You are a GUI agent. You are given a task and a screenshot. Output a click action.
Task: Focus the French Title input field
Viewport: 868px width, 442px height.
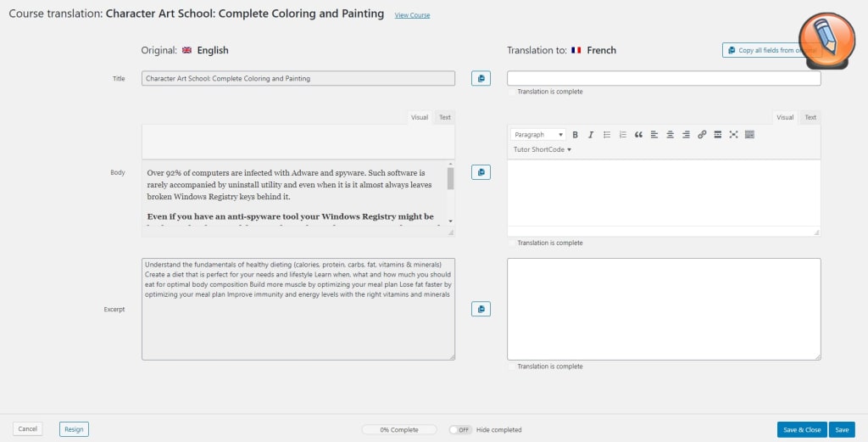click(664, 78)
